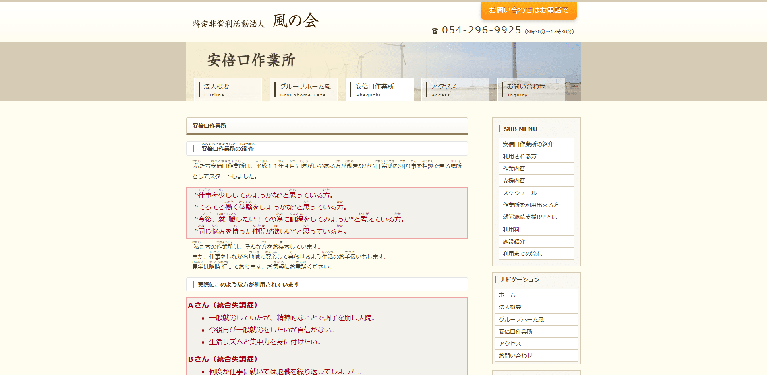This screenshot has height=375, width=767.
Task: Click the 054-295-9925 phone number
Action: click(x=482, y=30)
